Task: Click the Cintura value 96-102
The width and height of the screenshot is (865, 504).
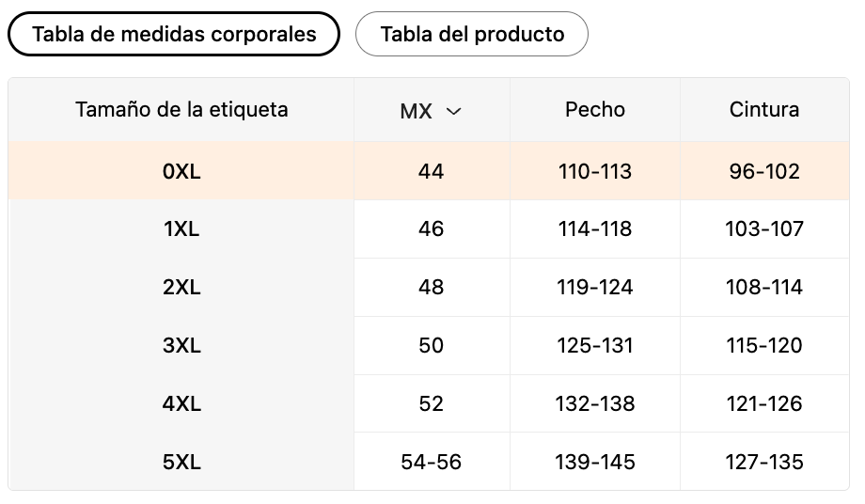Action: (764, 171)
